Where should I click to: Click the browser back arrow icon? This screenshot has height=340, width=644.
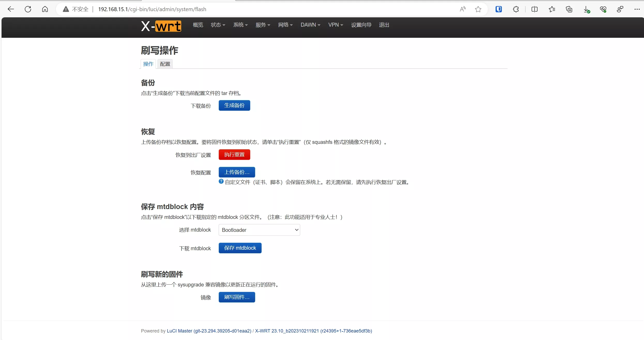pos(11,9)
